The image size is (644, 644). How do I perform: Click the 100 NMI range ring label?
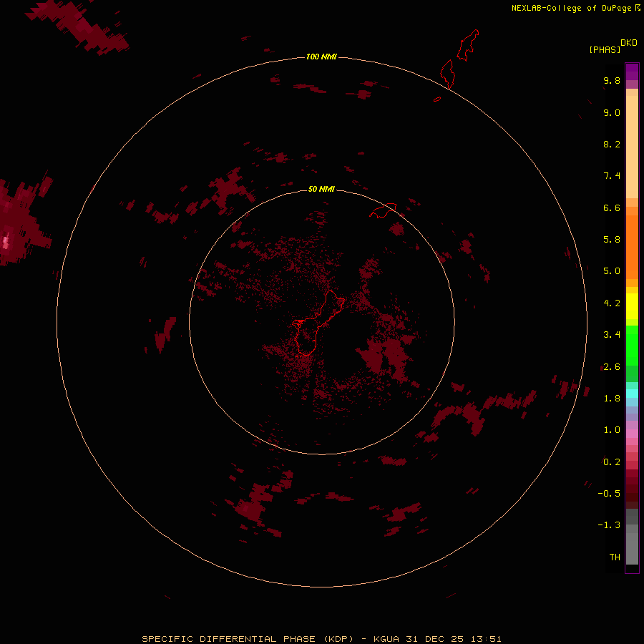[321, 57]
